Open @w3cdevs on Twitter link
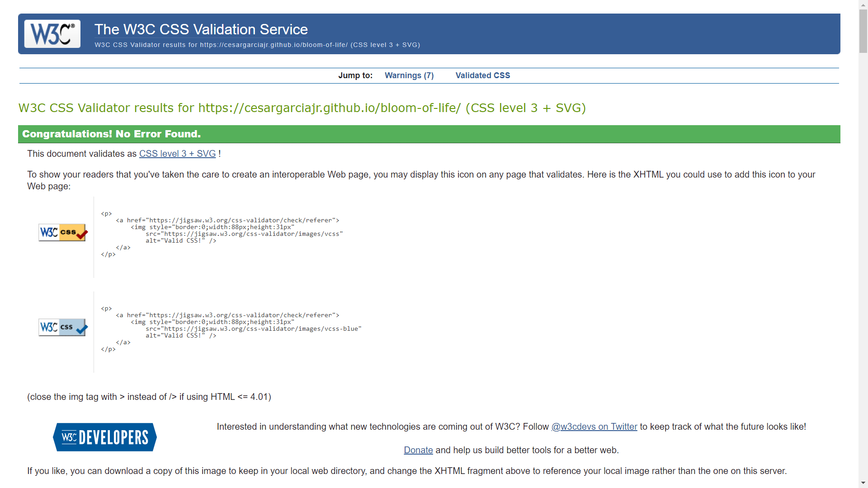This screenshot has height=488, width=868. [594, 427]
